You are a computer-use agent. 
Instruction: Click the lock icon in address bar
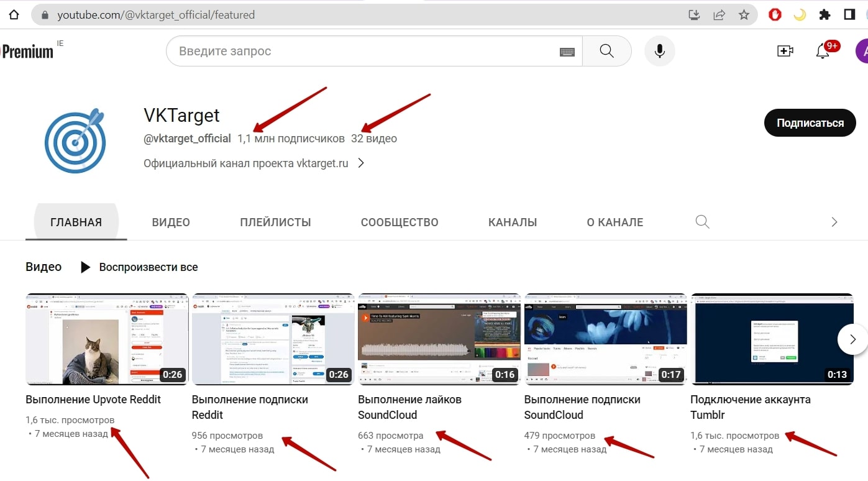point(43,15)
